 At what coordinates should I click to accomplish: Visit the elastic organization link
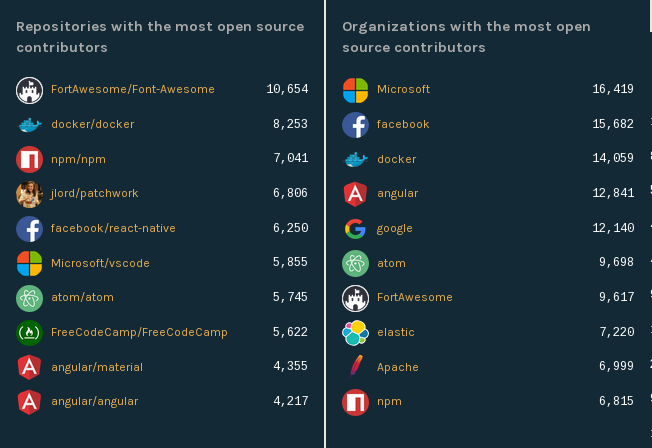point(396,332)
